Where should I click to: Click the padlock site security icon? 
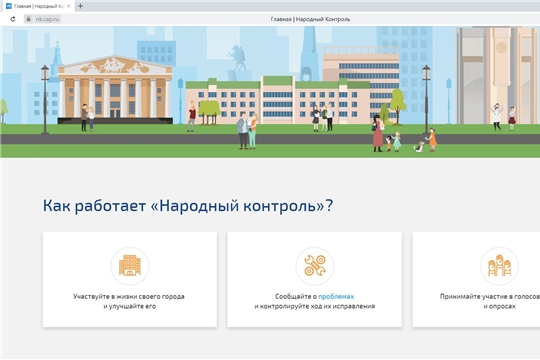click(29, 19)
